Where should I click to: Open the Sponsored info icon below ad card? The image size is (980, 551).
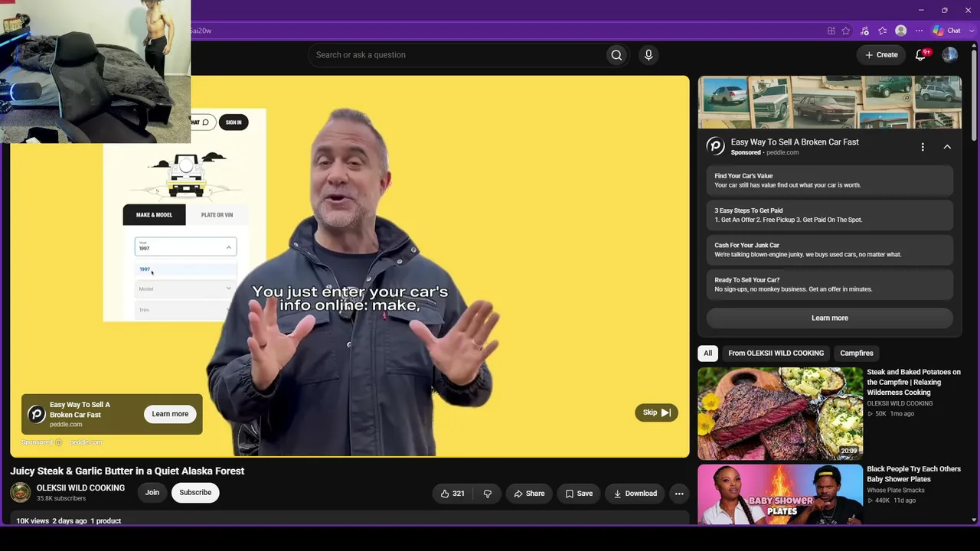point(58,442)
